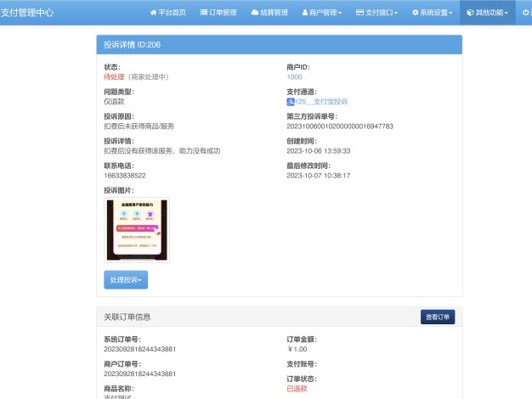The width and height of the screenshot is (532, 399).
Task: Click the 支付账号 label
Action: click(302, 364)
